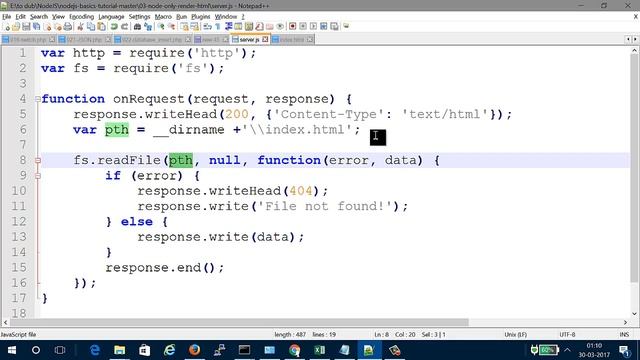Image resolution: width=640 pixels, height=360 pixels.
Task: Click the Stop Recording macro icon
Action: pyautogui.click(x=303, y=27)
